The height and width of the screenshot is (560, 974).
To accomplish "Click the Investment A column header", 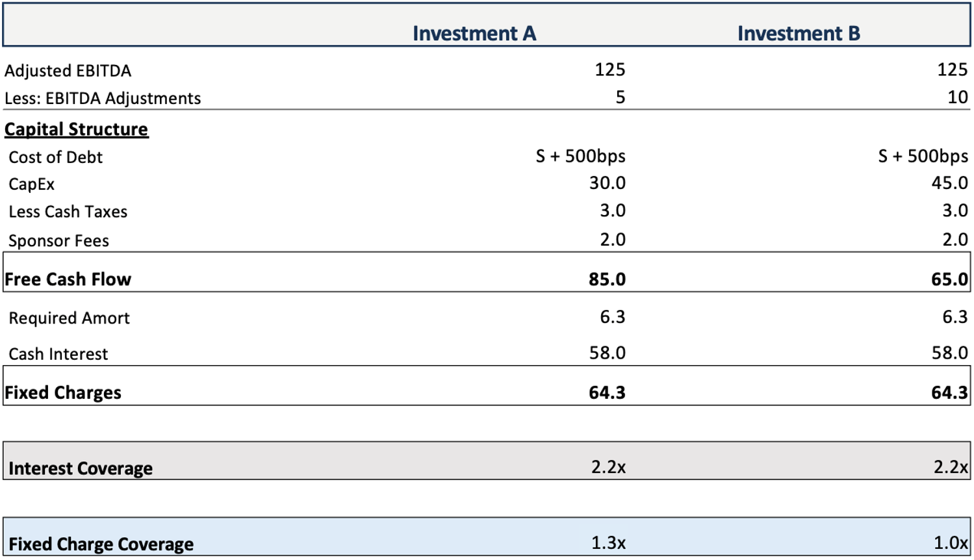I will tap(474, 33).
